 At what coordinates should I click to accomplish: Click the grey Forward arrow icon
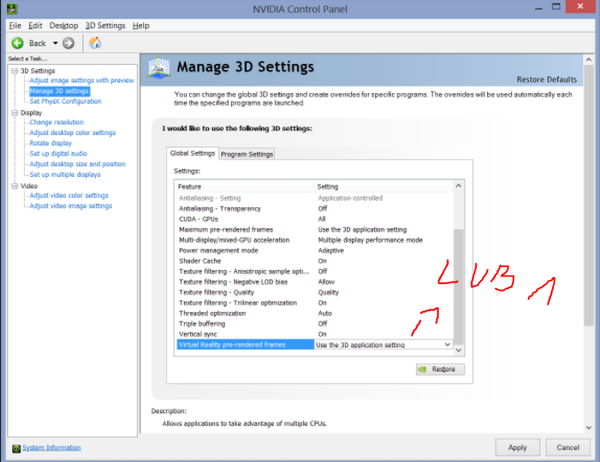click(x=68, y=43)
